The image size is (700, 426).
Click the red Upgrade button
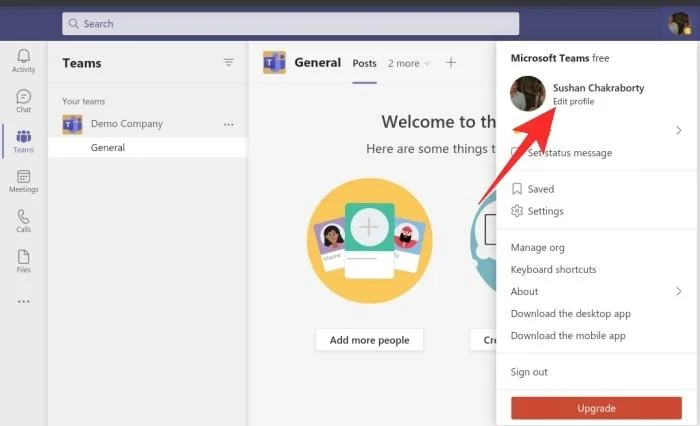pos(596,408)
